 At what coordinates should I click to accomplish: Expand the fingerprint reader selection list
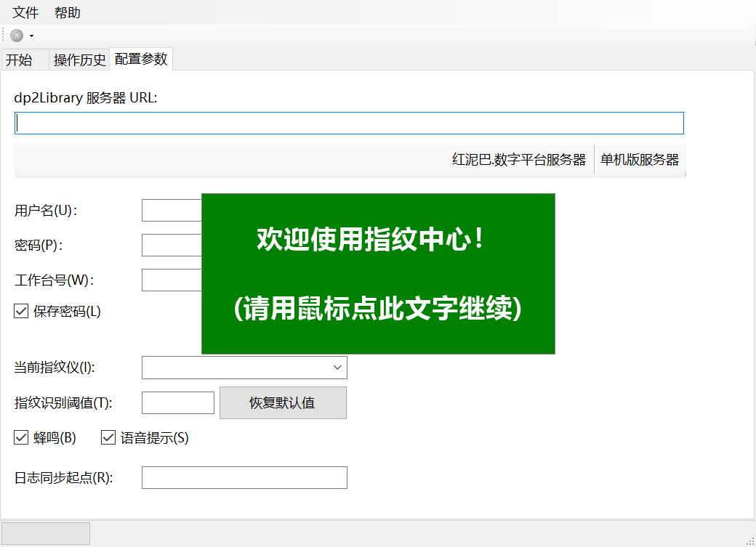click(337, 368)
